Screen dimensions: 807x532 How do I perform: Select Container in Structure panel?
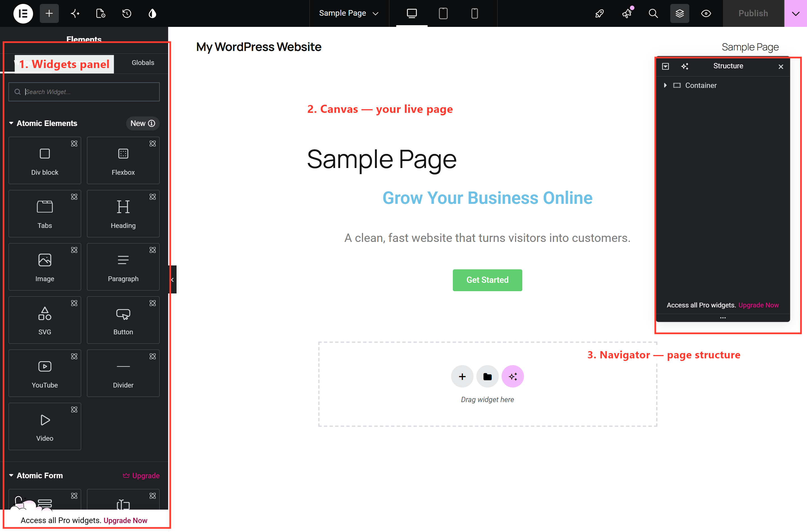tap(701, 85)
